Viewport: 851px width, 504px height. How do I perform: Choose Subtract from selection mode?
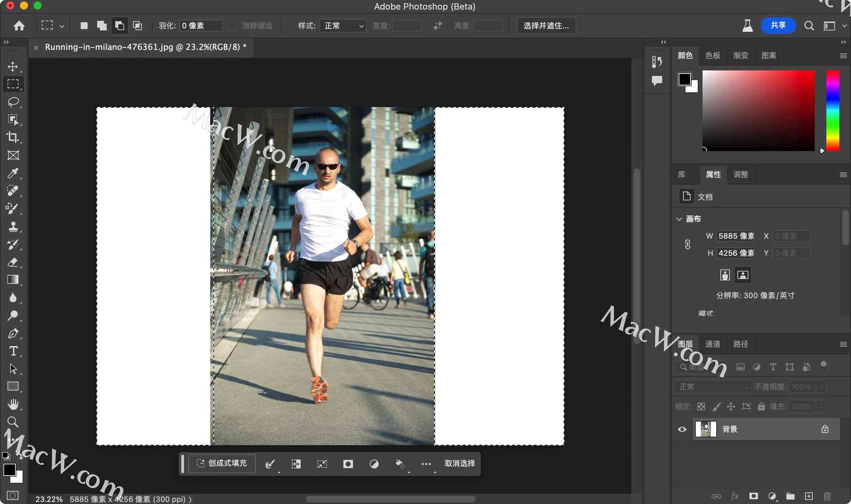coord(119,26)
